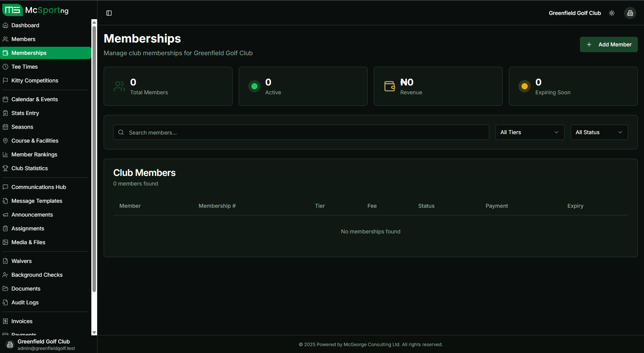
Task: Open the All Tiers dropdown
Action: tap(530, 132)
